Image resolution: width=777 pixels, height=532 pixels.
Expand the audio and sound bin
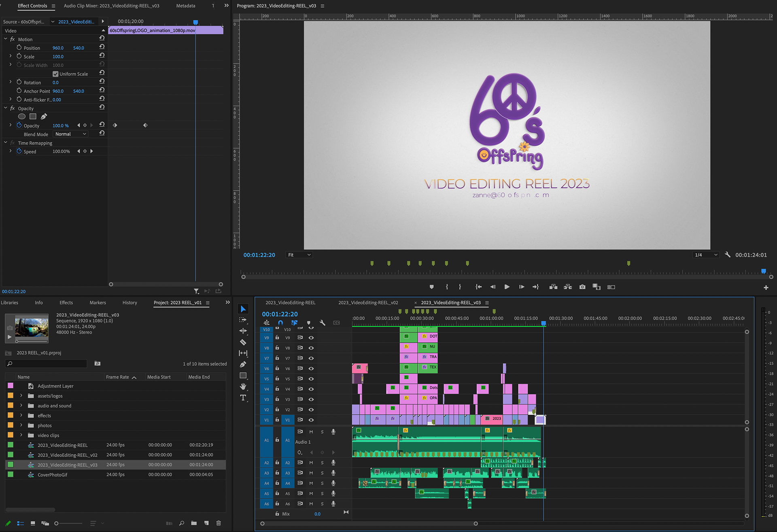21,405
